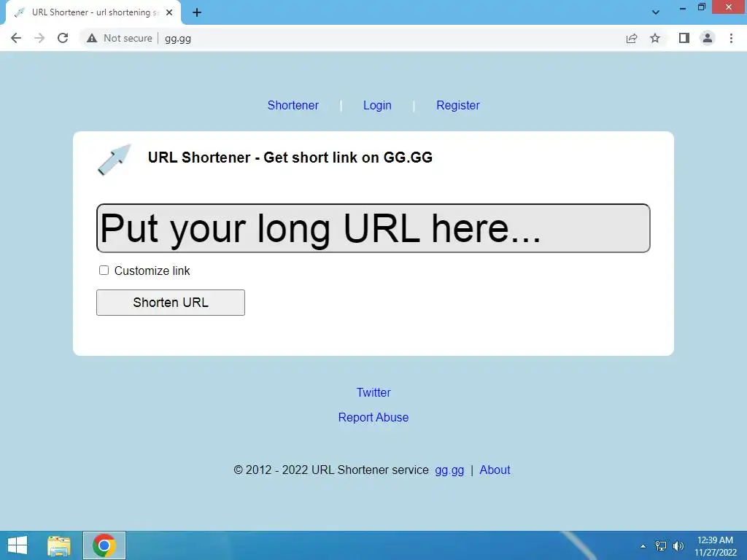Click the long URL input field
Image resolution: width=747 pixels, height=560 pixels.
(373, 228)
